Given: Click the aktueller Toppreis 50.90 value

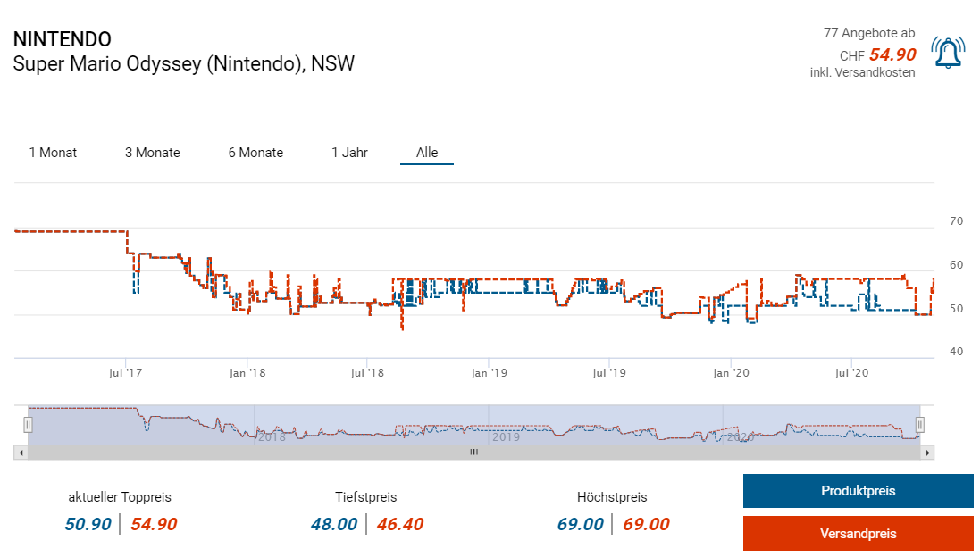Looking at the screenshot, I should (x=88, y=524).
